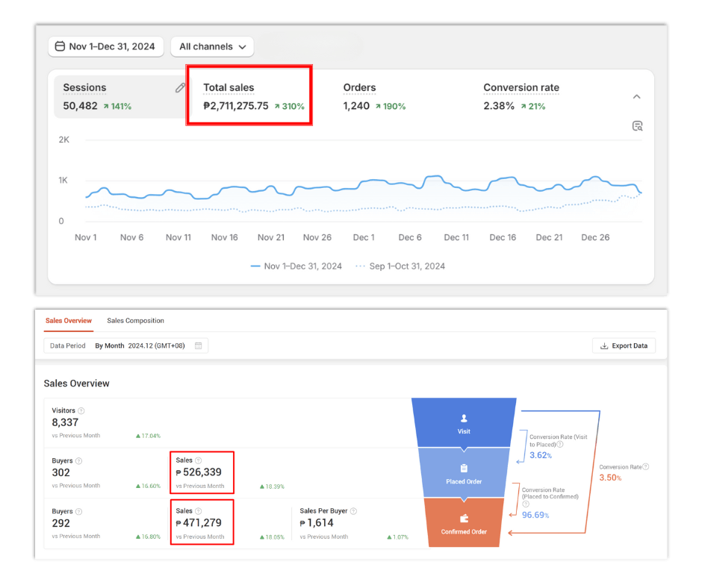Collapse the metrics panel with the chevron

(636, 97)
